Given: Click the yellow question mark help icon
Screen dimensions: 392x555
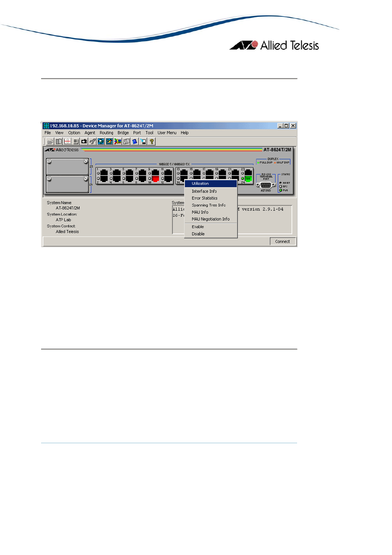Looking at the screenshot, I should pyautogui.click(x=152, y=141).
